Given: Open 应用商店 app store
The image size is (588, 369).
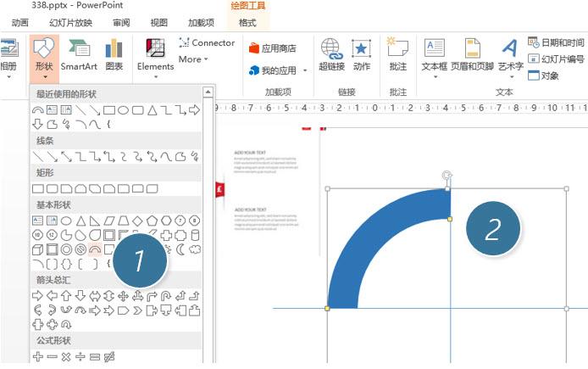Looking at the screenshot, I should click(x=273, y=48).
